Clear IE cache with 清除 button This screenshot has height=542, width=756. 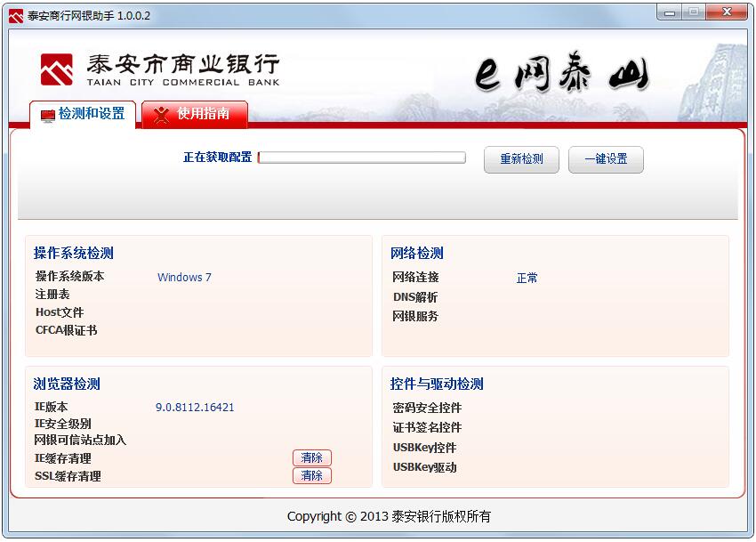(x=312, y=457)
